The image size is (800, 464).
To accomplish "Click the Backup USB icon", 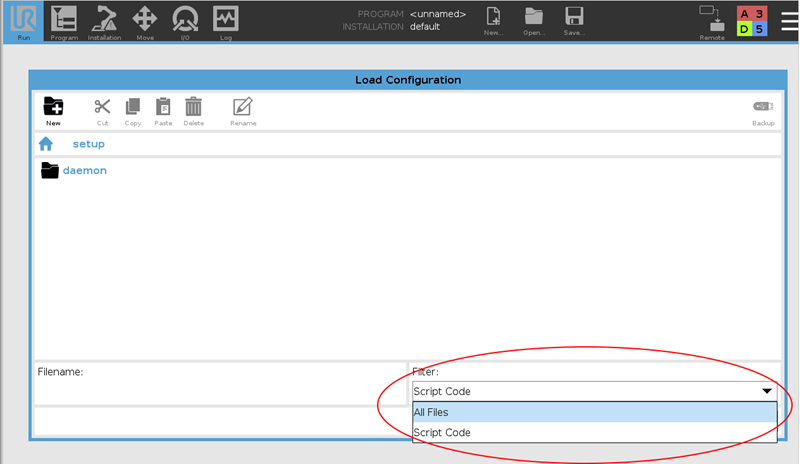I will pyautogui.click(x=763, y=111).
